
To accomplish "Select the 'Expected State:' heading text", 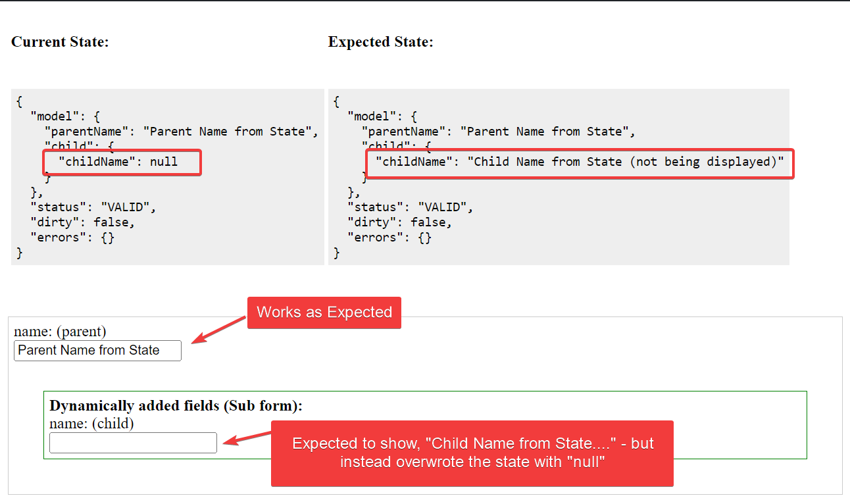I will point(381,42).
